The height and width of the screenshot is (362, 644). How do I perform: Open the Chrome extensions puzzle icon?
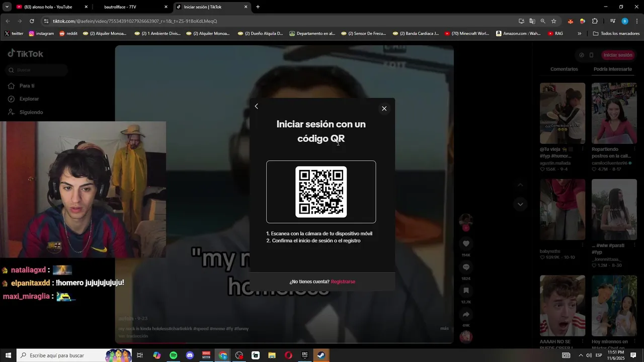595,21
